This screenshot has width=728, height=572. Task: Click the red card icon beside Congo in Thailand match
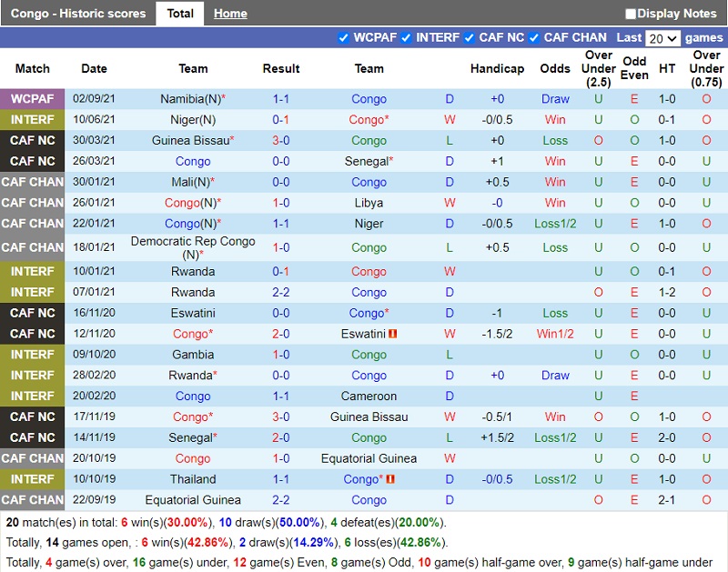click(389, 479)
